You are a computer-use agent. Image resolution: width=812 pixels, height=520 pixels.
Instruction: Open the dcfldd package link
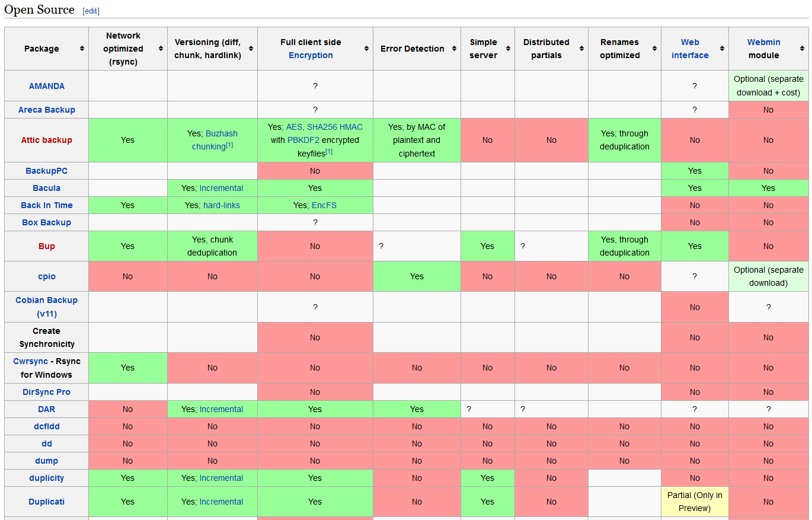pyautogui.click(x=47, y=426)
